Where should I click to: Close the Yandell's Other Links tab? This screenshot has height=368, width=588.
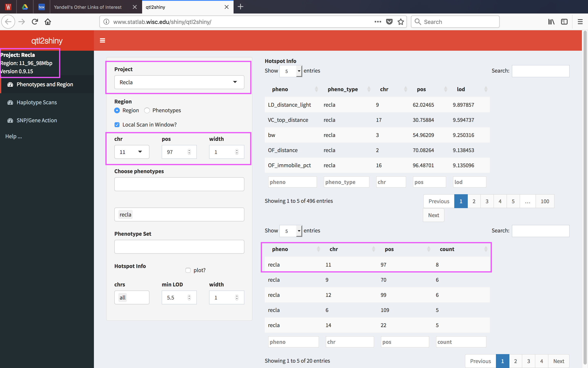point(135,7)
